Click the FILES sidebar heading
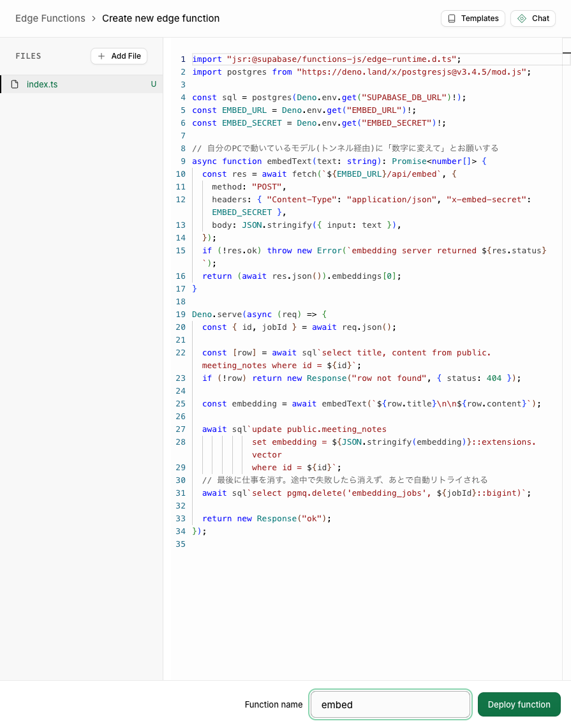Image resolution: width=571 pixels, height=728 pixels. tap(28, 56)
